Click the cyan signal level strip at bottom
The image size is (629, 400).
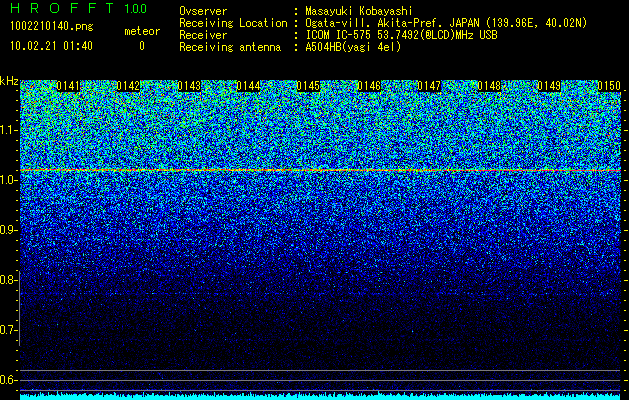pyautogui.click(x=321, y=396)
